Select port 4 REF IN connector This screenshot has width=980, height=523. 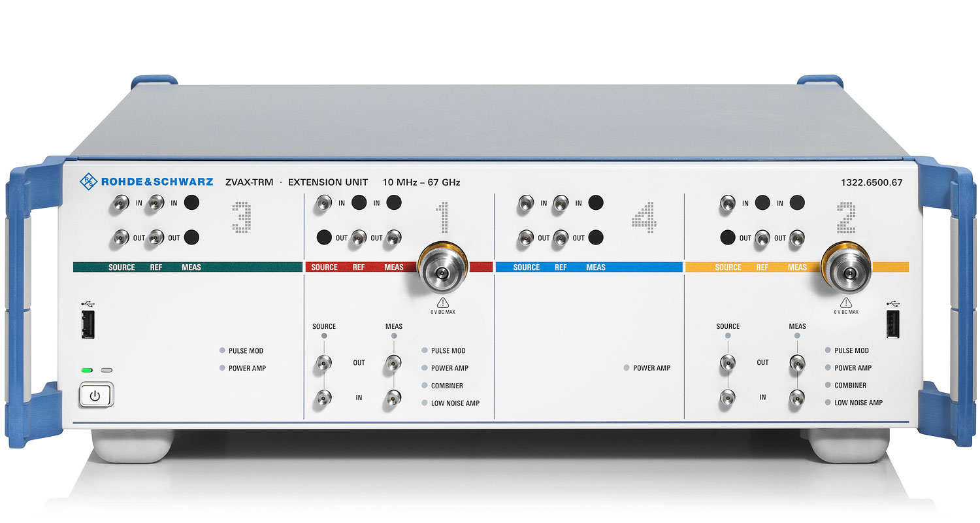click(x=560, y=203)
